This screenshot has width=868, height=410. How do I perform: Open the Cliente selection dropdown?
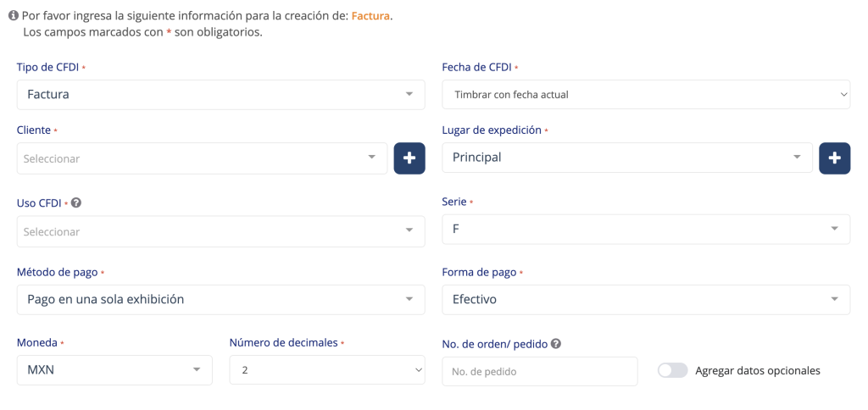click(202, 158)
